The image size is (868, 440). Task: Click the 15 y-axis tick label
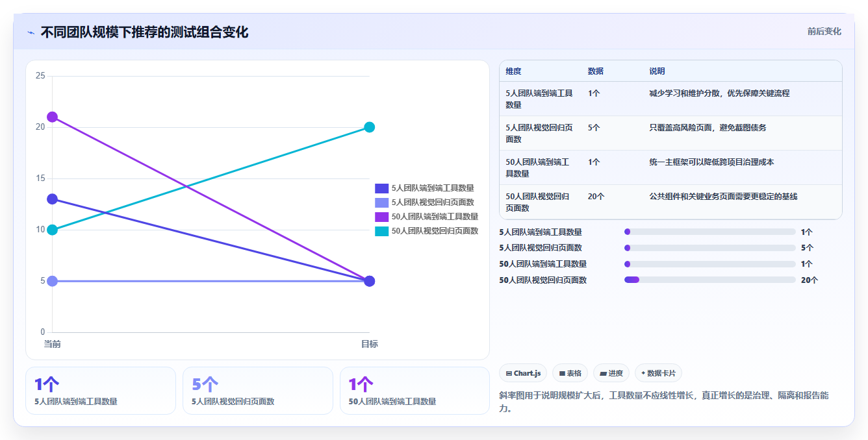[40, 178]
